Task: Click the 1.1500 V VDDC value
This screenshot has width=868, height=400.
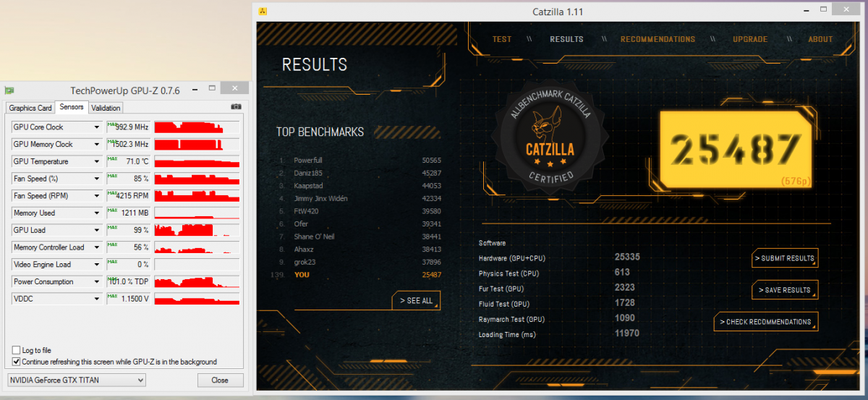Action: [128, 299]
